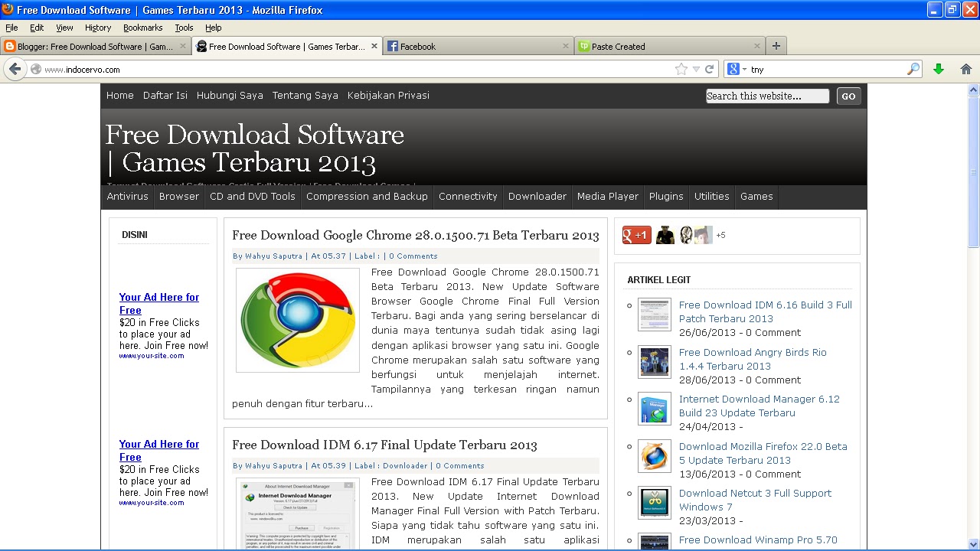Open the search engine Google dropdown

point(737,69)
